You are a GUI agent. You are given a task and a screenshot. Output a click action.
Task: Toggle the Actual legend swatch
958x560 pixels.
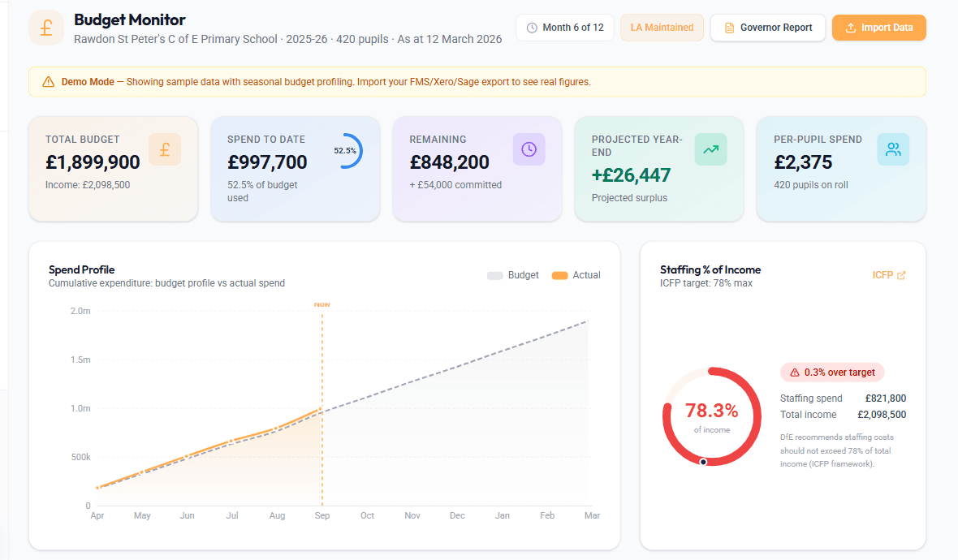pos(559,275)
